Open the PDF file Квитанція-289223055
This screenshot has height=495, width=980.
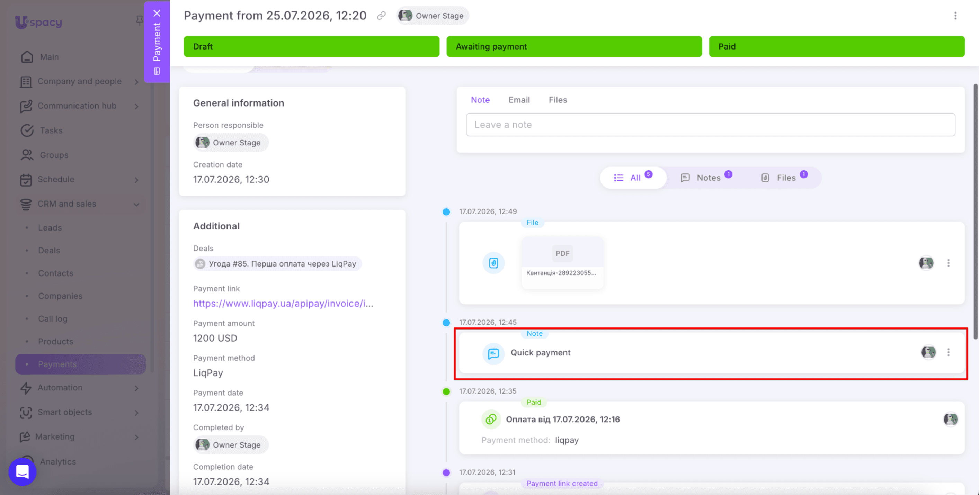point(562,263)
